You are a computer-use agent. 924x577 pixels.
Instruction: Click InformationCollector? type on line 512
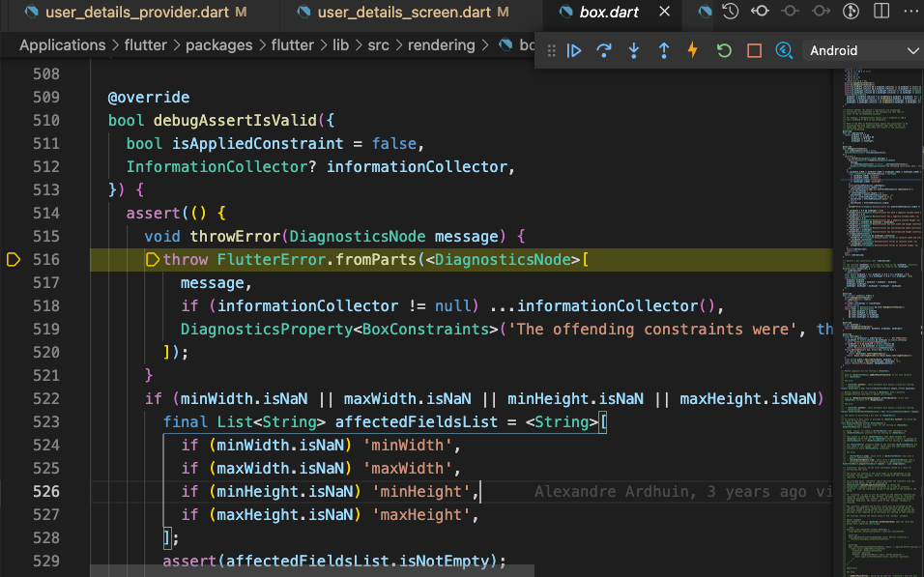point(221,167)
